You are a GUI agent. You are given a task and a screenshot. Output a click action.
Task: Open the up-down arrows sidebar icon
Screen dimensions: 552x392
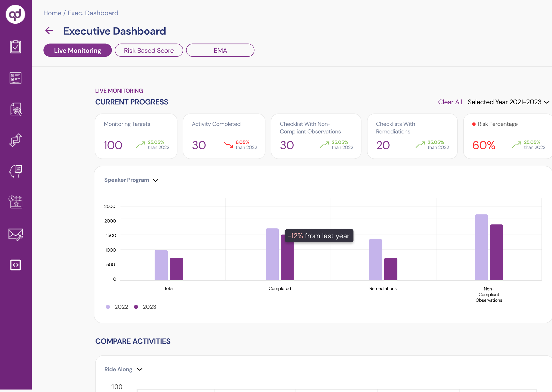(x=16, y=140)
